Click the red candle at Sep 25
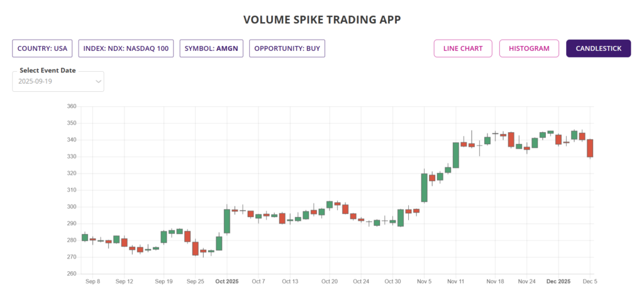This screenshot has width=644, height=297. 195,248
